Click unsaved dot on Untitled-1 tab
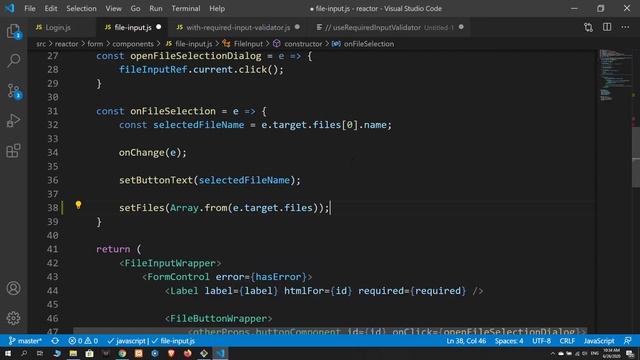 point(461,27)
